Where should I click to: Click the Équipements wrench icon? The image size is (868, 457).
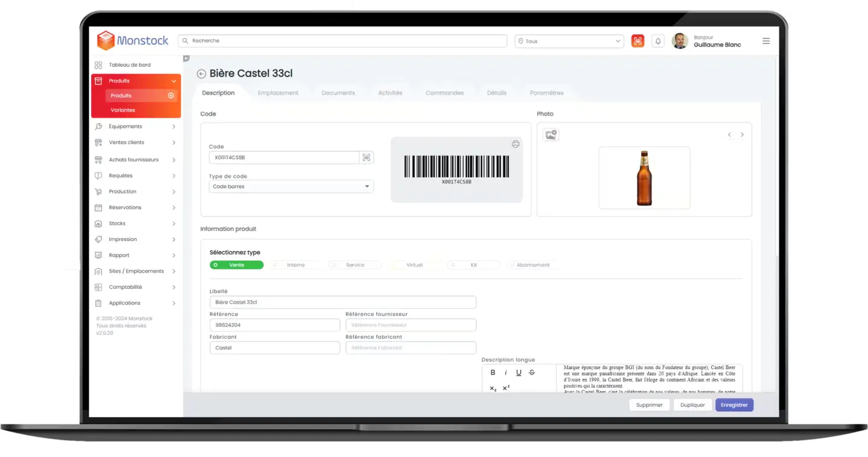point(98,127)
